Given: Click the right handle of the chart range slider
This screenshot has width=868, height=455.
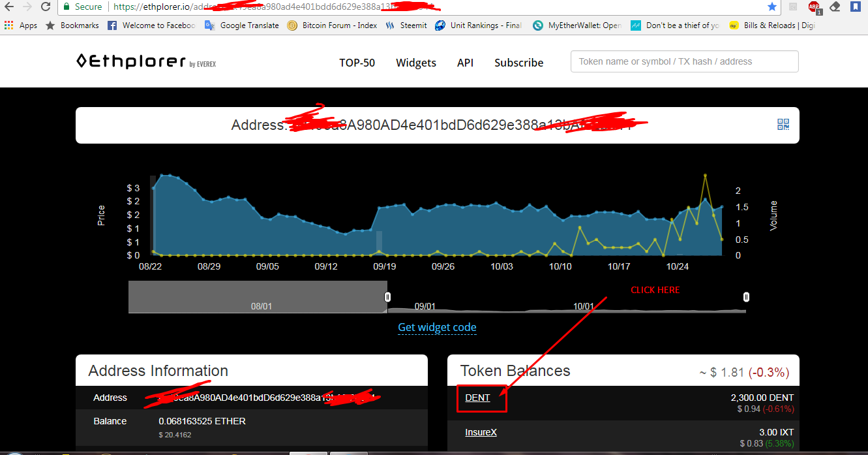Looking at the screenshot, I should tap(746, 297).
